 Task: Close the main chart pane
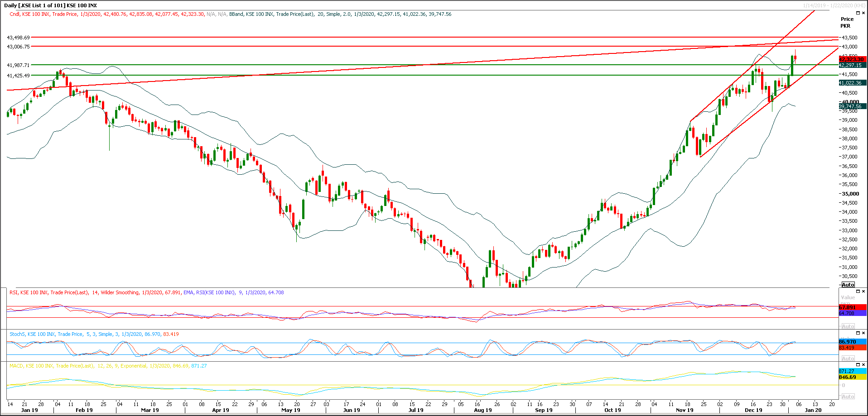[863, 13]
